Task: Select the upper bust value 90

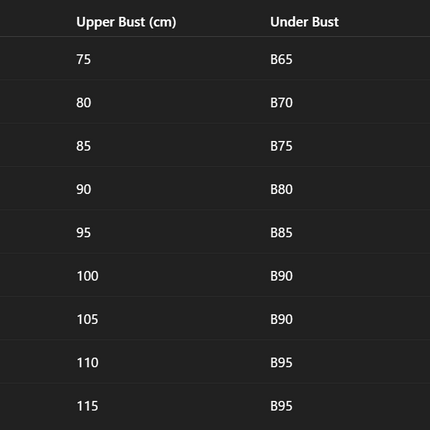Action: point(83,189)
